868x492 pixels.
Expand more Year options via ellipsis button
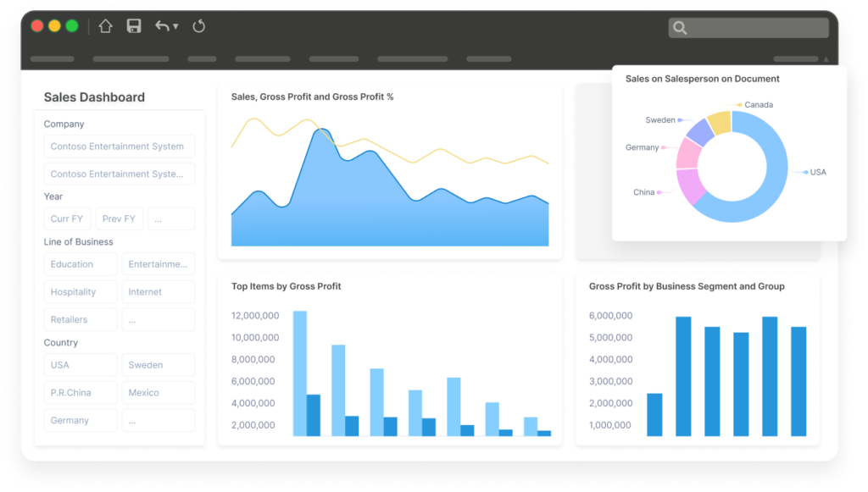pyautogui.click(x=171, y=218)
